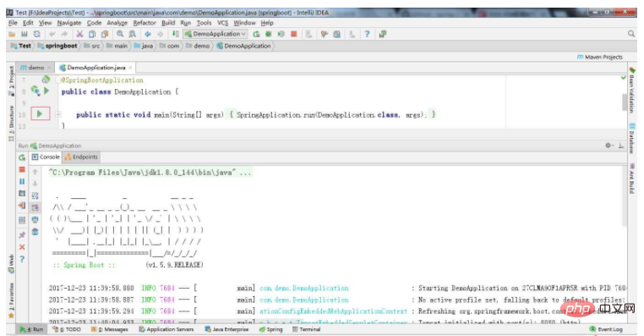Toggle the Favorites tool window stripe

point(11,301)
